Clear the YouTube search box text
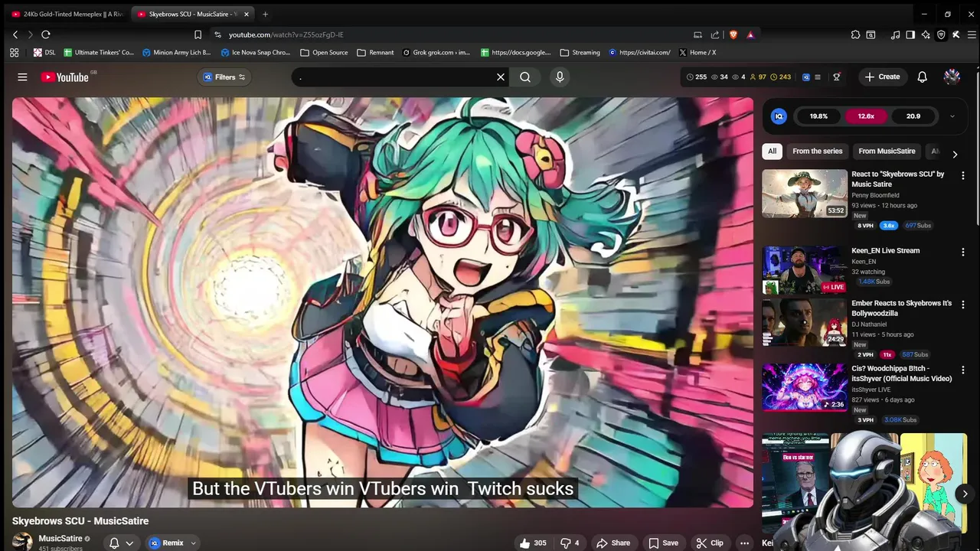Image resolution: width=980 pixels, height=551 pixels. click(x=501, y=77)
